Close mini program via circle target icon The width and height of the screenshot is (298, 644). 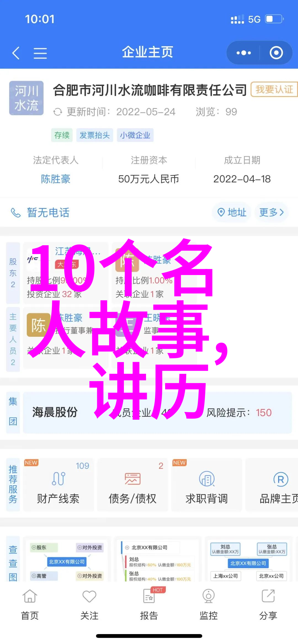point(276,53)
